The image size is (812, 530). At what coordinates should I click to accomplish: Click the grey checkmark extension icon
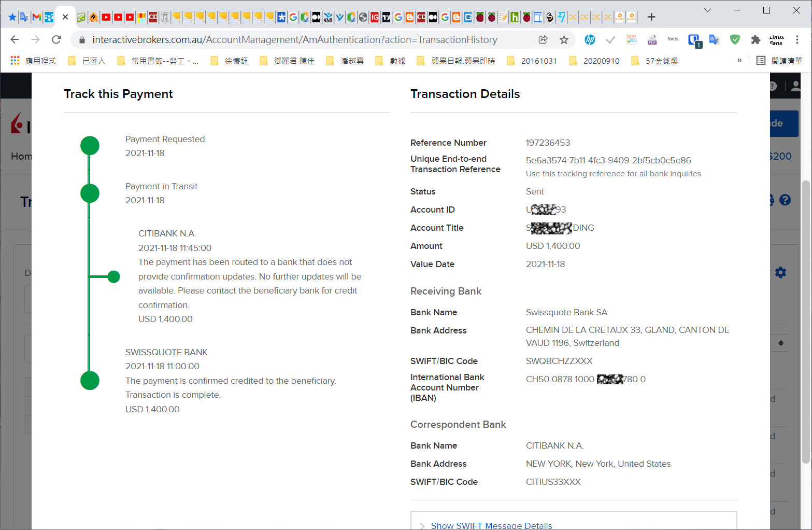tap(610, 39)
